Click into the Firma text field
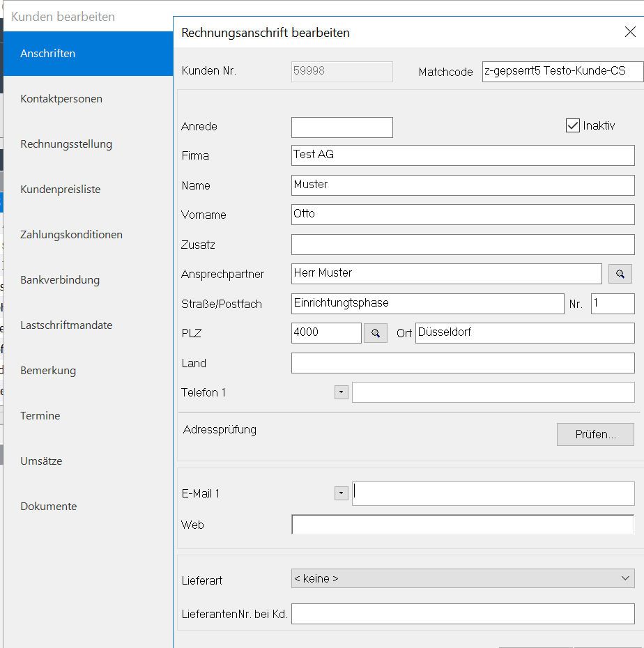 (463, 155)
